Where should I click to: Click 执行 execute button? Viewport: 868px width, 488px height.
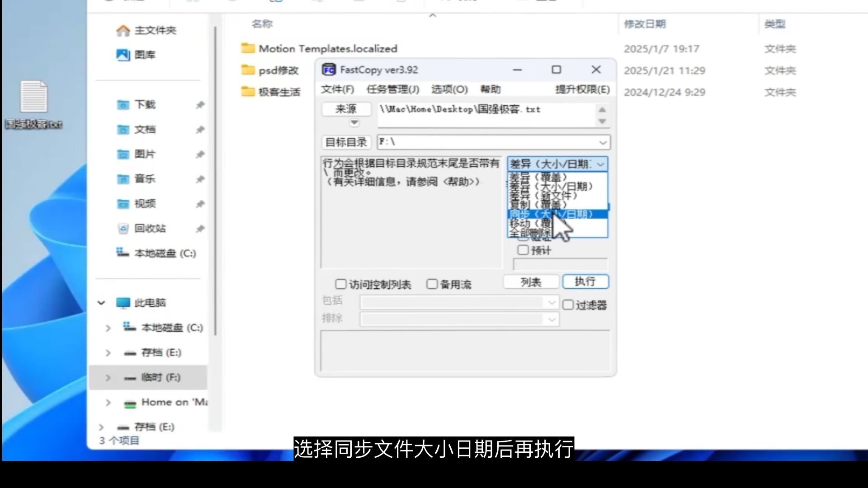pyautogui.click(x=585, y=282)
